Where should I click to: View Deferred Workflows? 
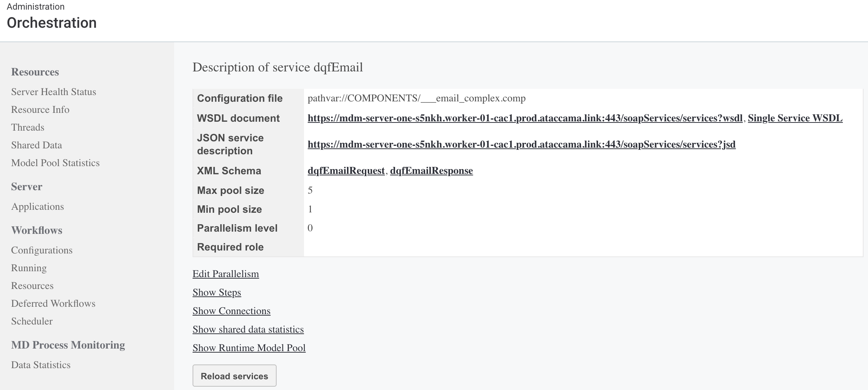[53, 303]
